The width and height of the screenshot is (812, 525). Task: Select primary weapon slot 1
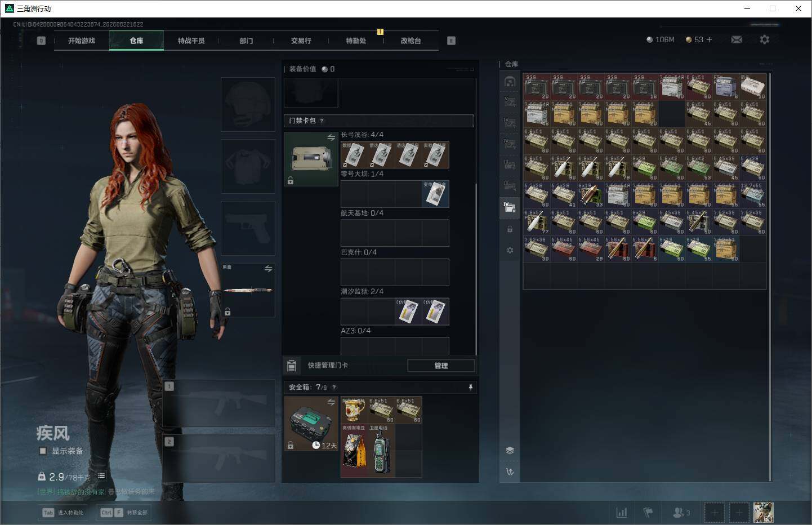click(x=218, y=402)
